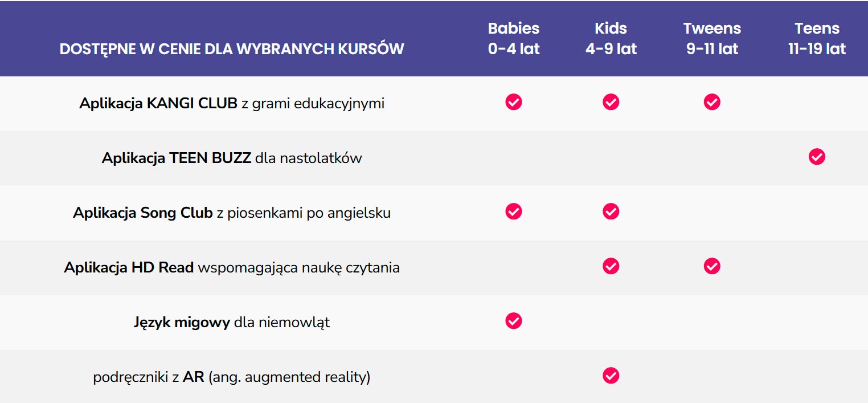Click the Aplikacja HD Read row label
Viewport: 868px width, 403px height.
point(232,268)
